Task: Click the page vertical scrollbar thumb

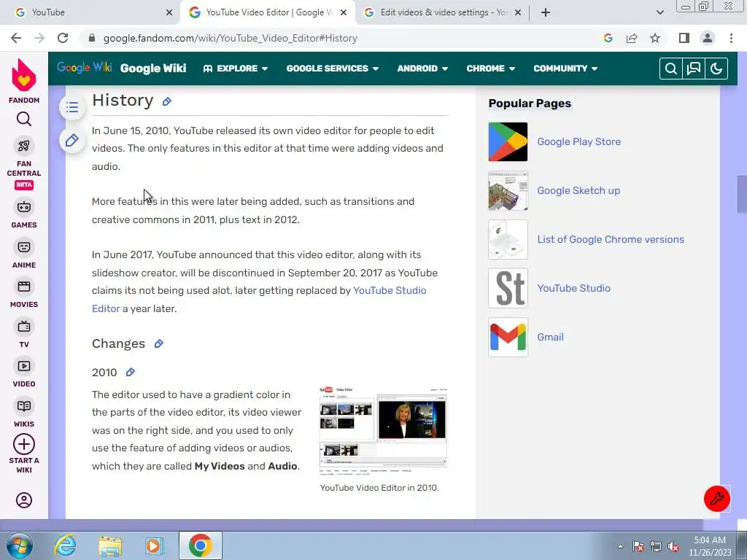Action: click(x=742, y=195)
